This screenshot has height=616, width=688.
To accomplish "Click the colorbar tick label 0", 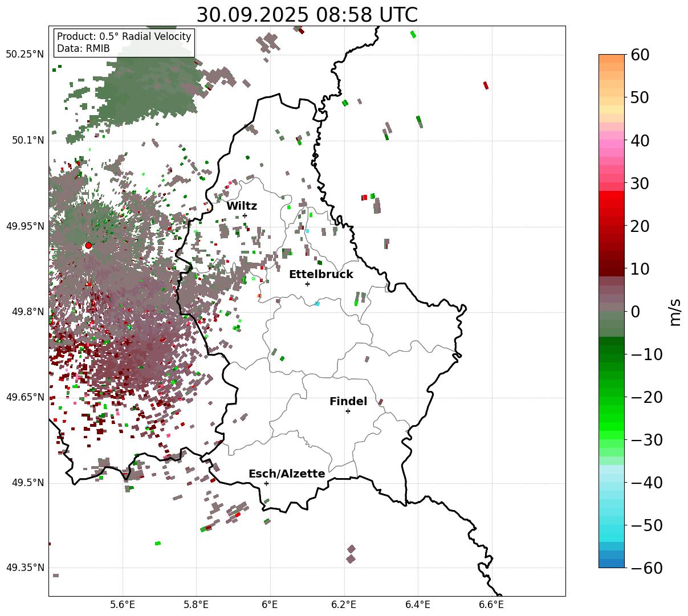I will coord(635,311).
